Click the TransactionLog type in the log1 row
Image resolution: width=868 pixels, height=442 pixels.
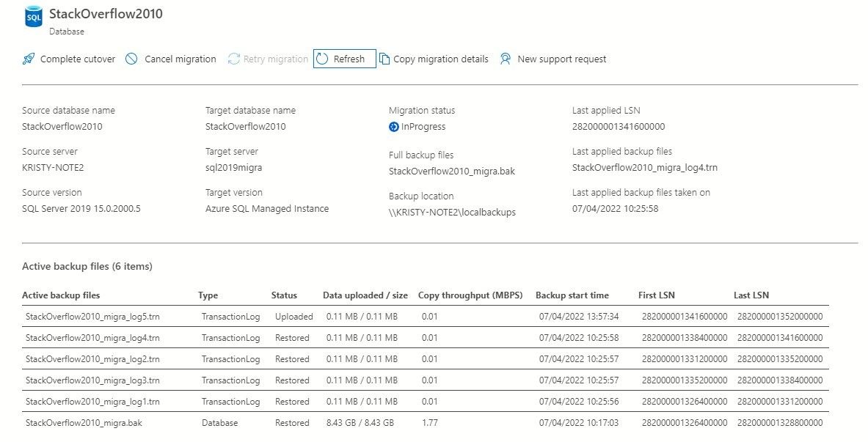[231, 402]
